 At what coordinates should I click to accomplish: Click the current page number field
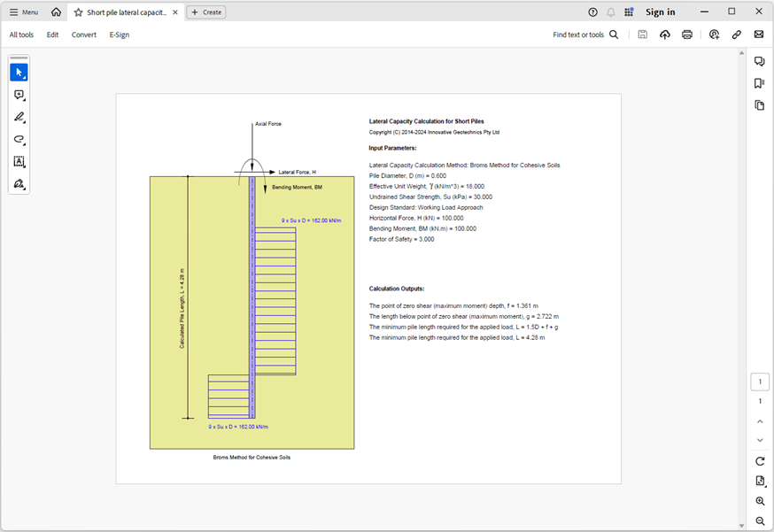(760, 382)
